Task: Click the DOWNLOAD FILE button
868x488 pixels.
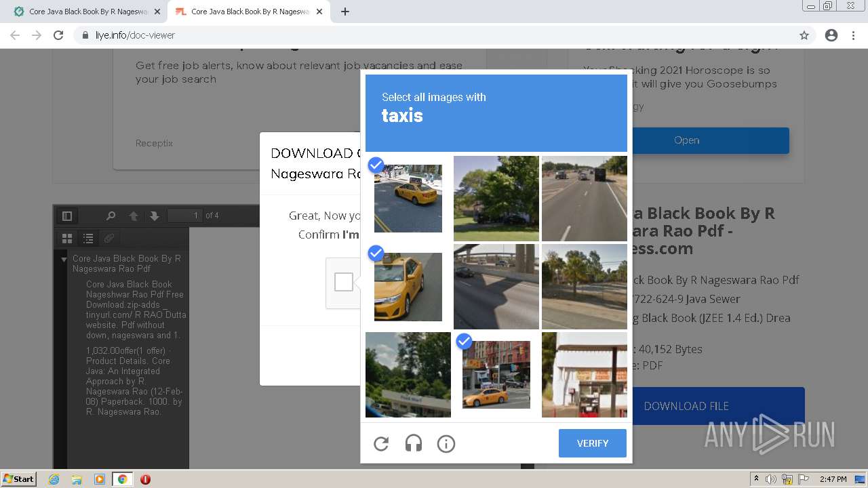Action: (x=686, y=406)
